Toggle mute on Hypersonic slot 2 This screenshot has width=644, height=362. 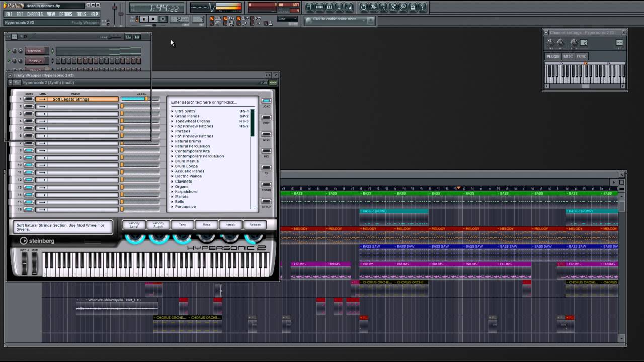pos(29,106)
